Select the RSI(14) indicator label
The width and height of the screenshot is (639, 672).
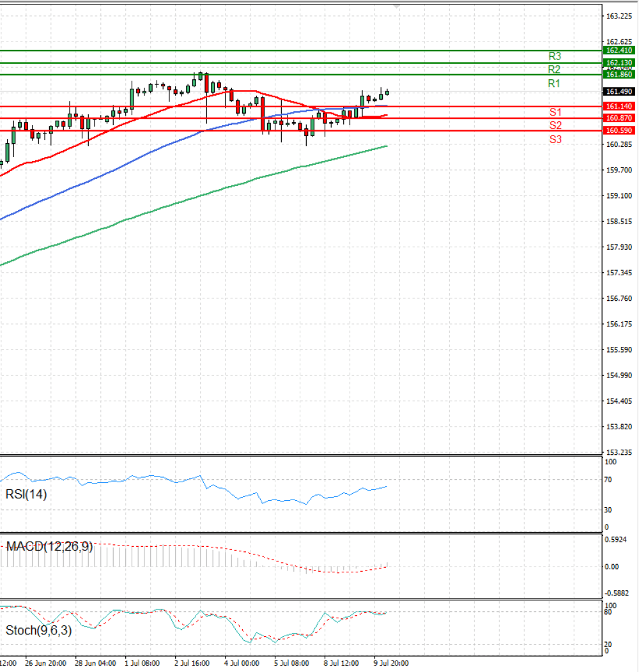point(26,494)
